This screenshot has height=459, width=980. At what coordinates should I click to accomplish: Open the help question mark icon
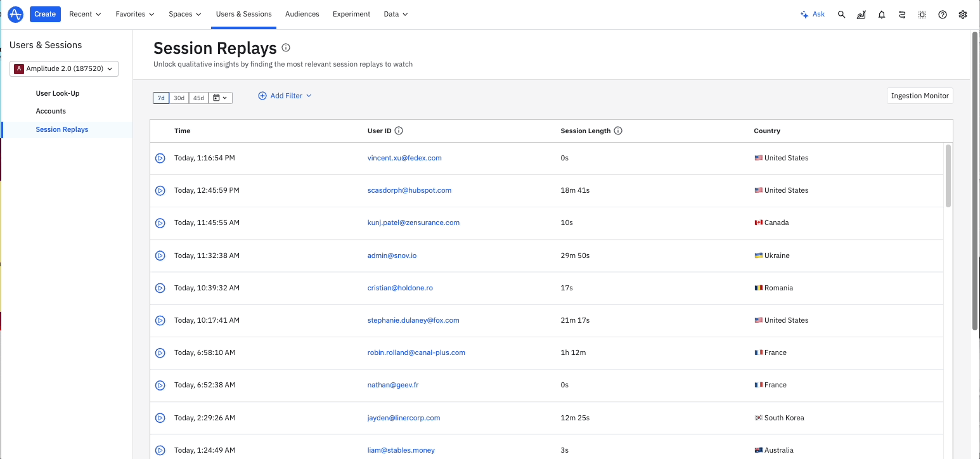942,15
